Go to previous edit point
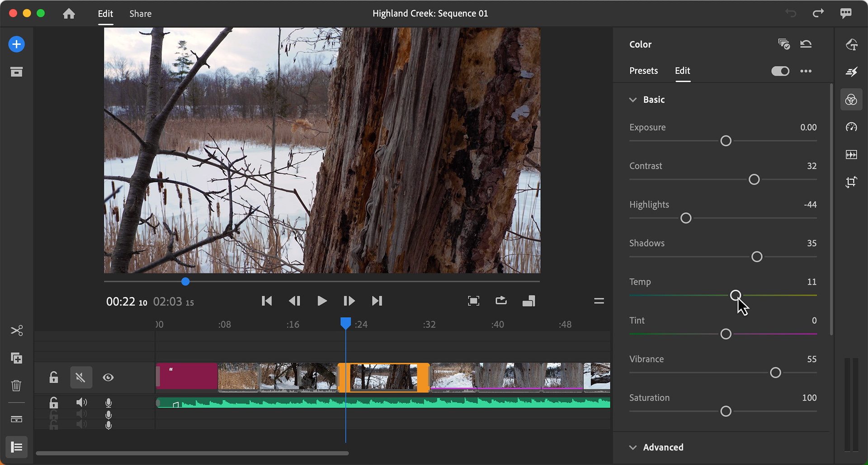 267,301
